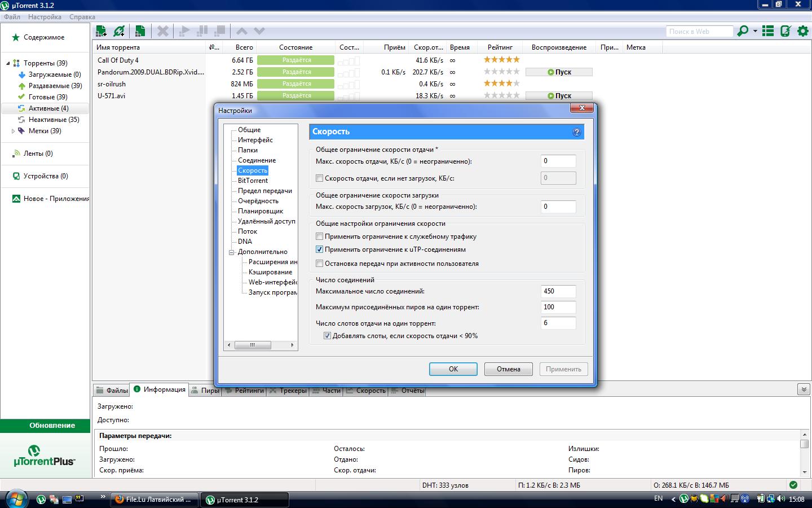Click the Макс. скорость загрузок input field
The width and height of the screenshot is (812, 508).
pos(558,207)
